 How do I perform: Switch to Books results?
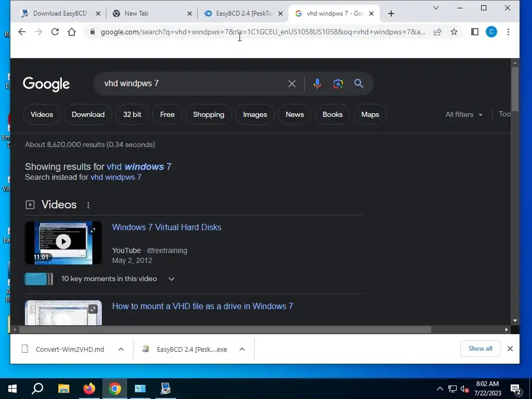pos(332,114)
